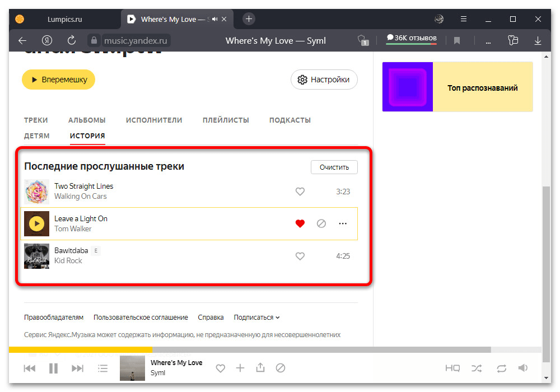Reload the page with refresh icon

pos(72,40)
